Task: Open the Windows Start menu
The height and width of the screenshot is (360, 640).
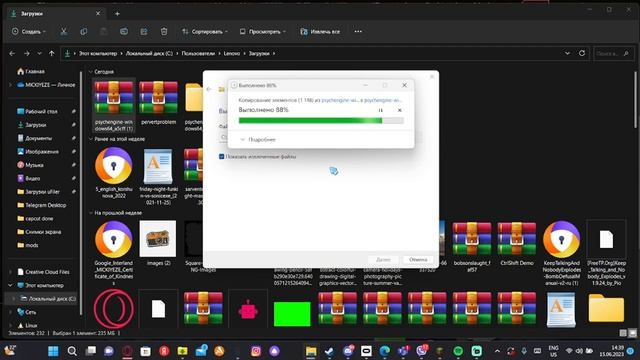Action: click(x=53, y=351)
